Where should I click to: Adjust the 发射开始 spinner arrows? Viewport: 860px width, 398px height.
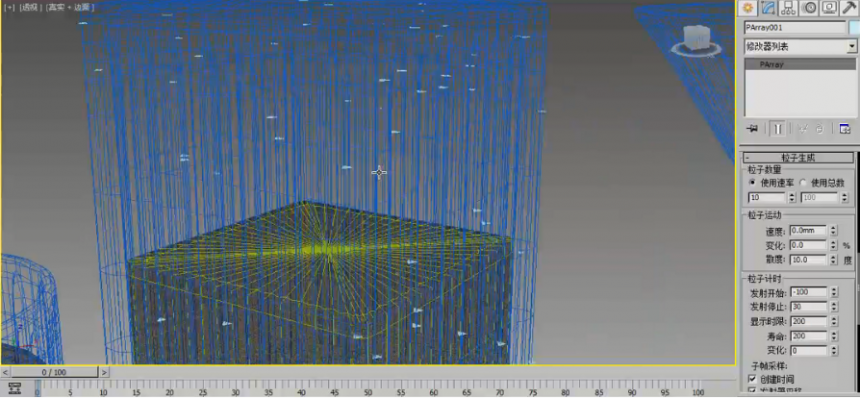(x=834, y=292)
